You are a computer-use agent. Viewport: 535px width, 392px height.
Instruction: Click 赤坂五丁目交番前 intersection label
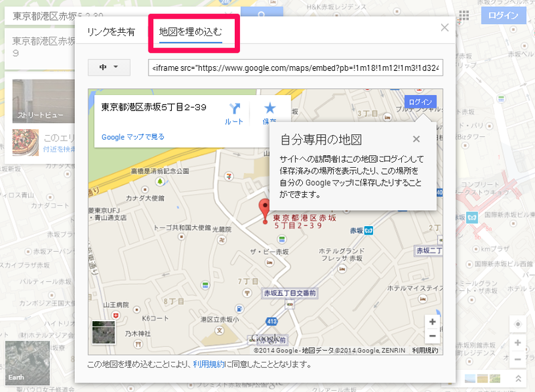point(290,293)
